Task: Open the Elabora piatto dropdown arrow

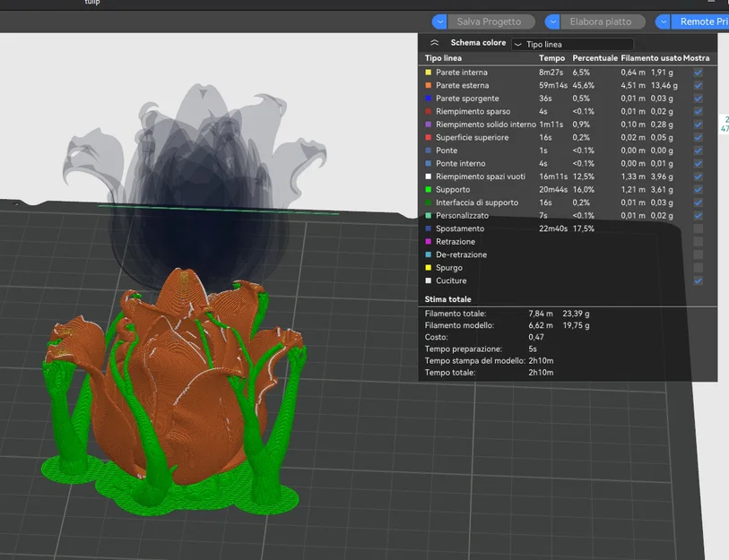Action: [x=552, y=22]
